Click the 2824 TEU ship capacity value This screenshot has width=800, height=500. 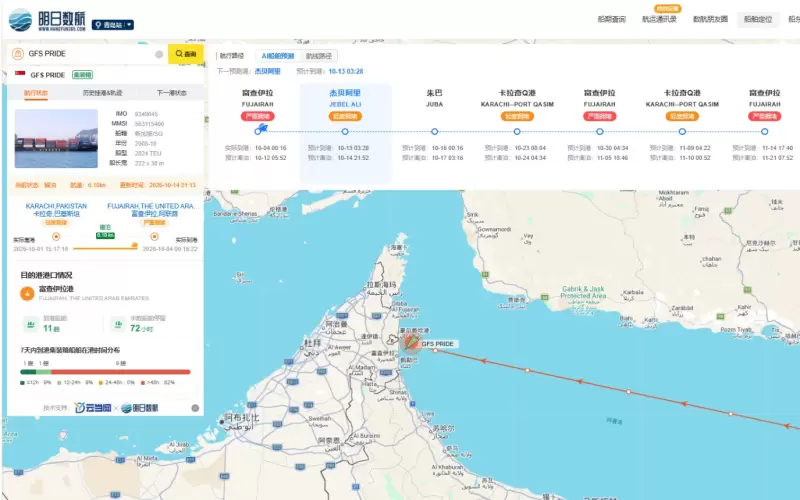(x=148, y=153)
